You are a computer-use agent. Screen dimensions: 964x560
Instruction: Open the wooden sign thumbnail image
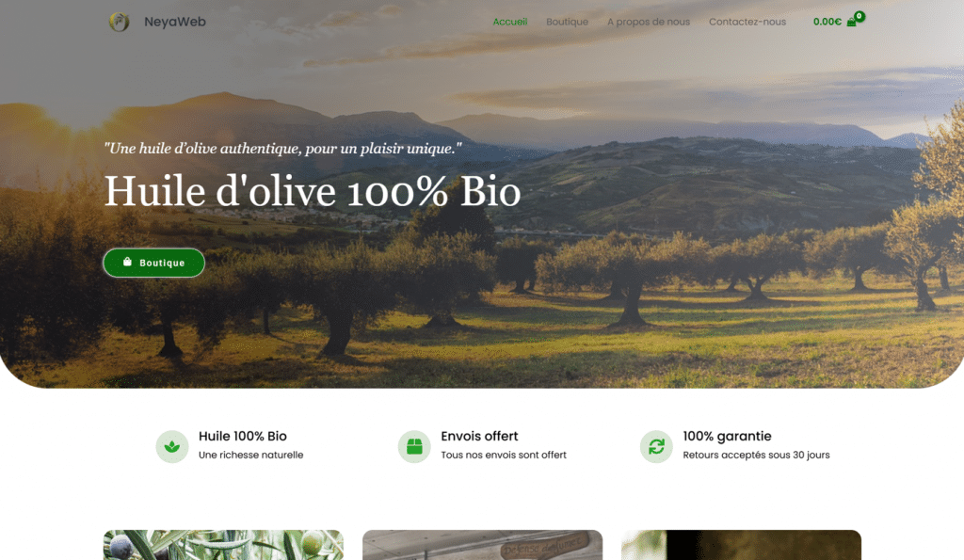coord(483,545)
